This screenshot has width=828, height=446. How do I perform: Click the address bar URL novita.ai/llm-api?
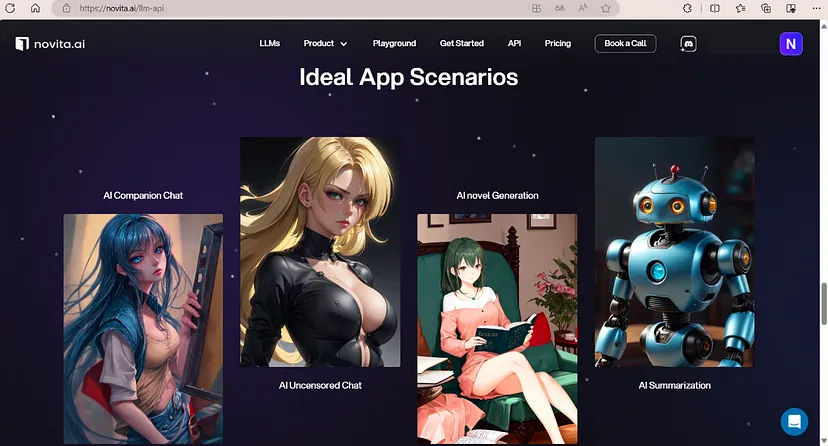tap(122, 8)
